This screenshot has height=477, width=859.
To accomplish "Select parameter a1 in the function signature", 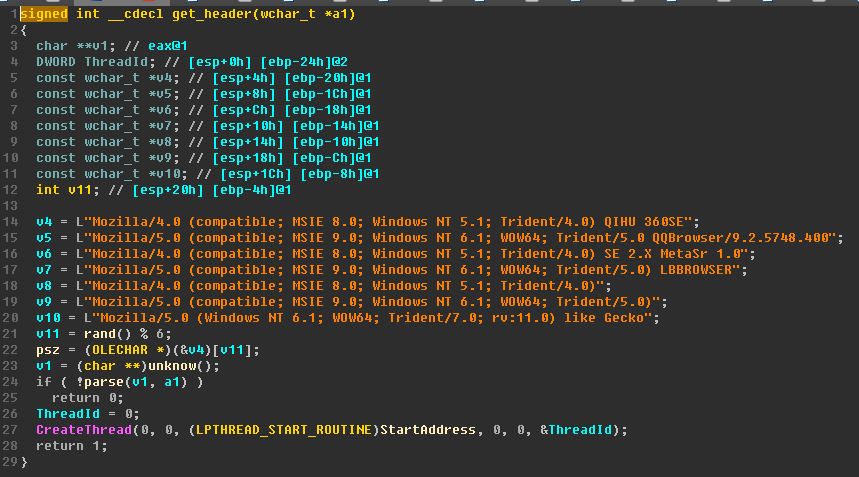I will point(340,14).
